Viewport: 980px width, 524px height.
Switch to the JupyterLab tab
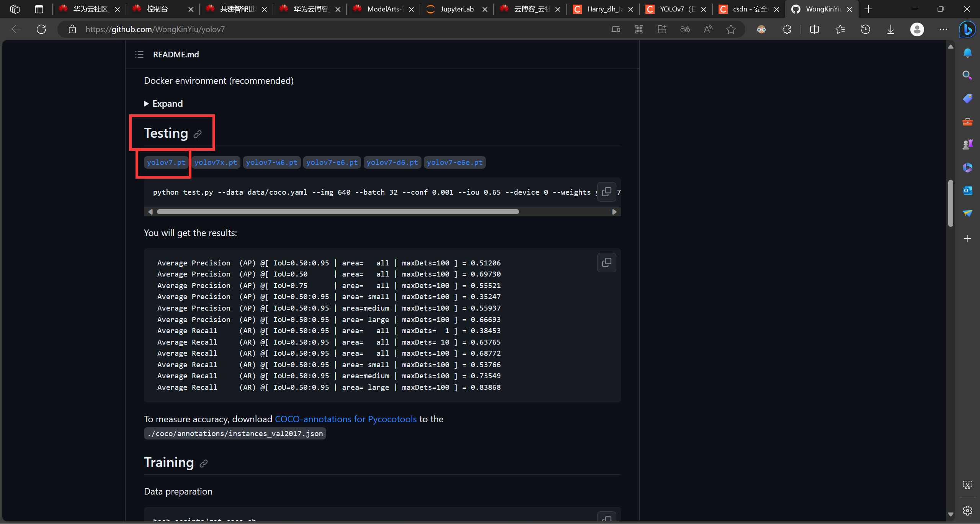pos(457,9)
